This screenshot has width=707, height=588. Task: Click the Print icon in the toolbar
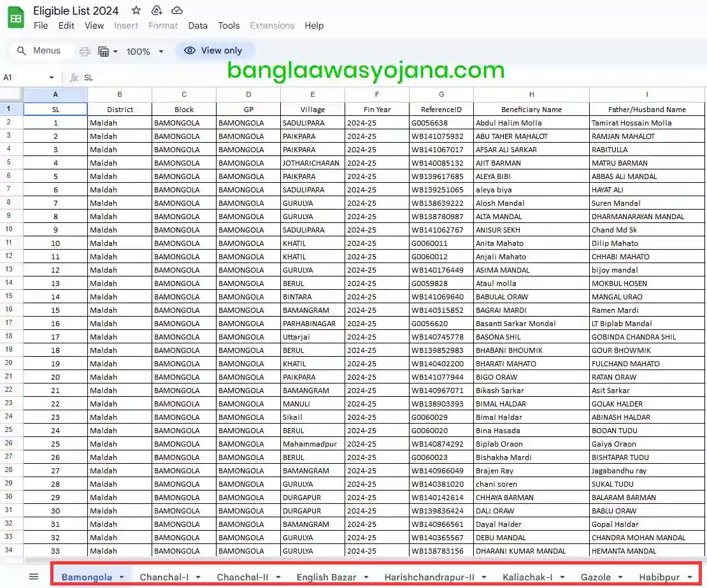click(x=83, y=50)
